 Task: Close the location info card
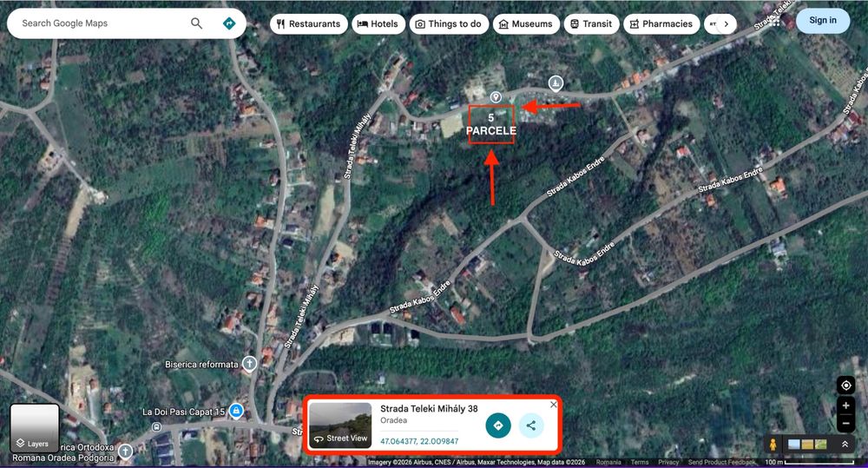tap(554, 405)
